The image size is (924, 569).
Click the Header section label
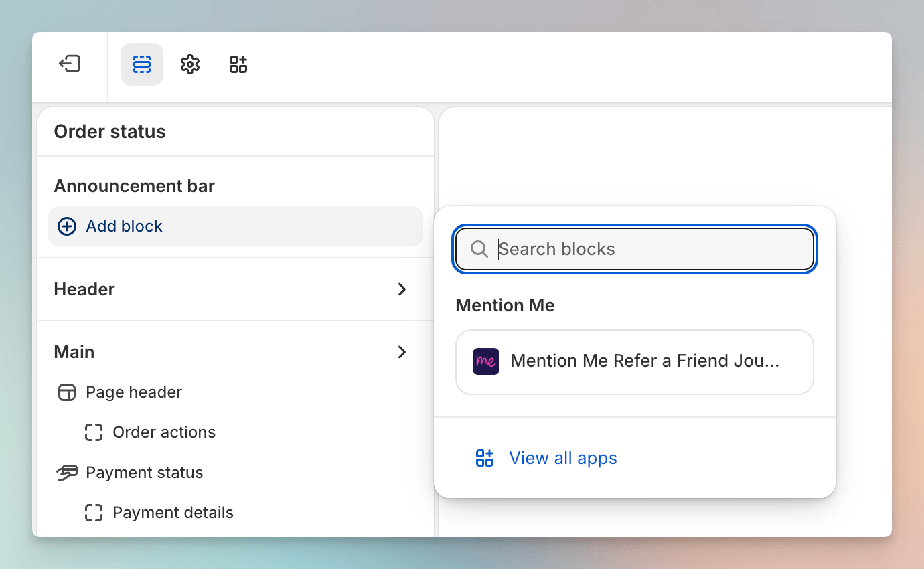pos(84,289)
